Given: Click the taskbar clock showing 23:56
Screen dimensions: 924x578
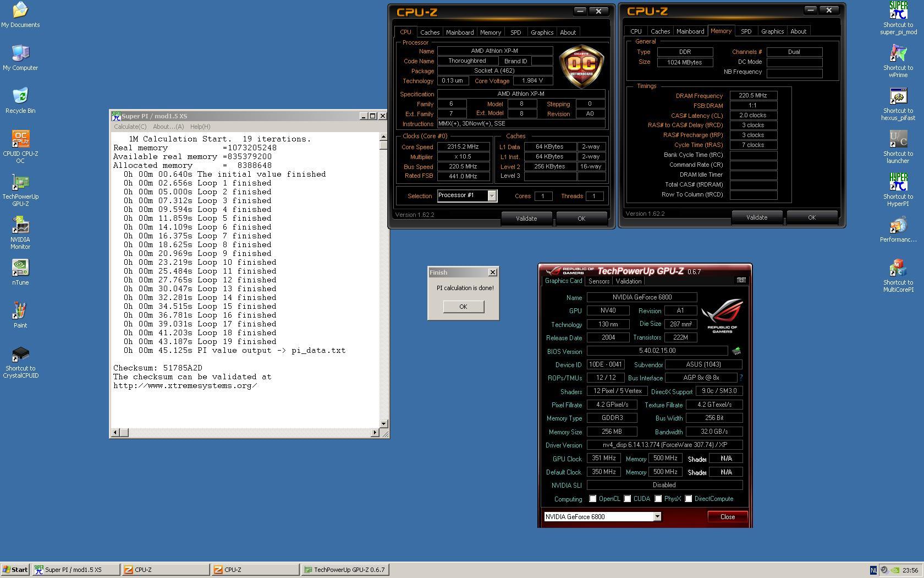Looking at the screenshot, I should coord(910,570).
